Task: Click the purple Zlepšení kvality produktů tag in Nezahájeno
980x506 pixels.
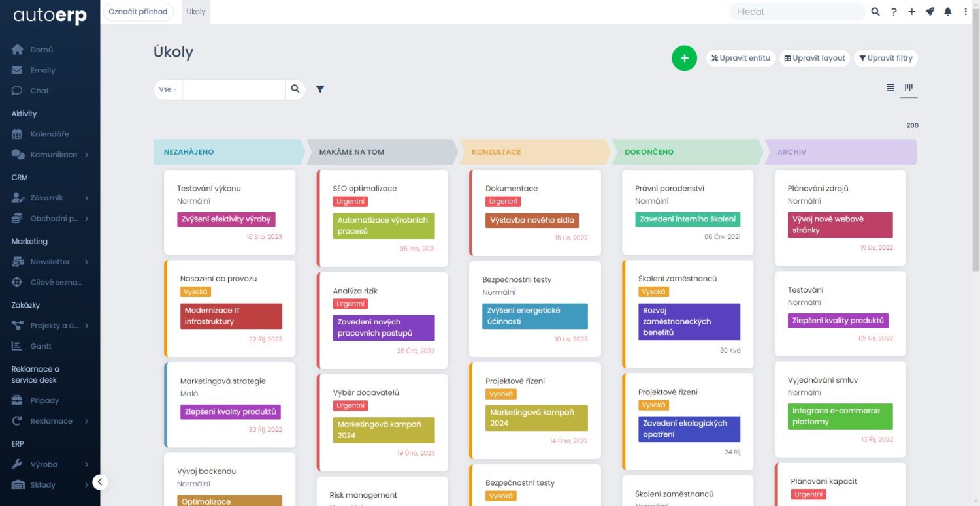Action: point(230,412)
